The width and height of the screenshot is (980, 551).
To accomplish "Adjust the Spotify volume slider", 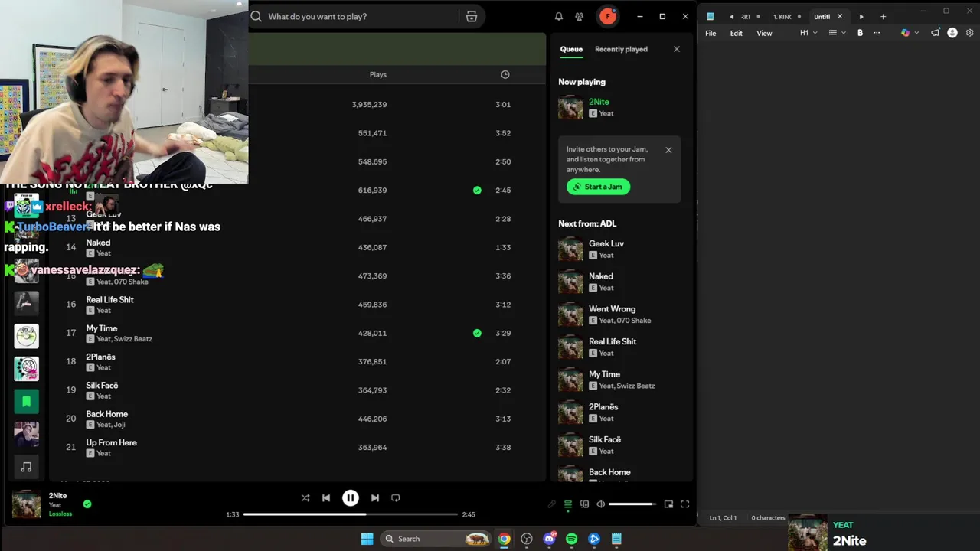I will point(632,504).
